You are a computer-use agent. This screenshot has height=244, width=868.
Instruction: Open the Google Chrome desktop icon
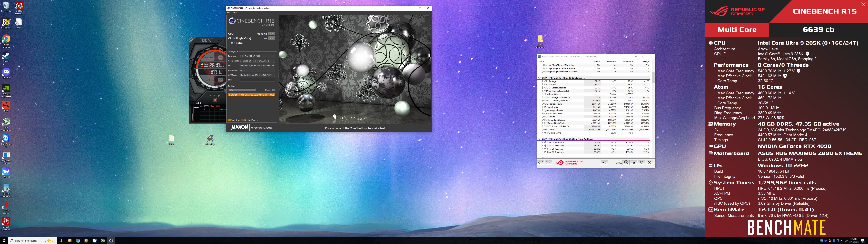(x=6, y=41)
